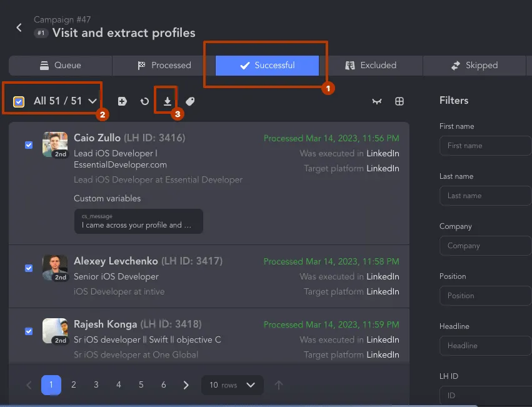
Task: Go to page 3
Action: pyautogui.click(x=96, y=384)
